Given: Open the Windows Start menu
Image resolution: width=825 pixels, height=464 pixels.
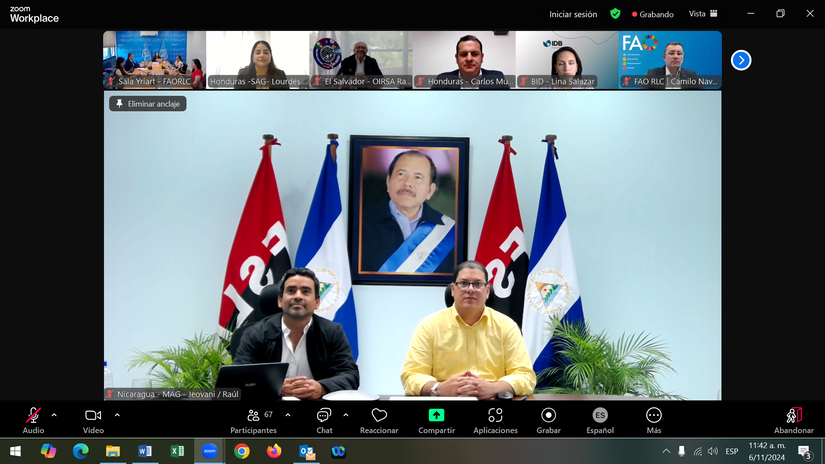Looking at the screenshot, I should coord(15,451).
